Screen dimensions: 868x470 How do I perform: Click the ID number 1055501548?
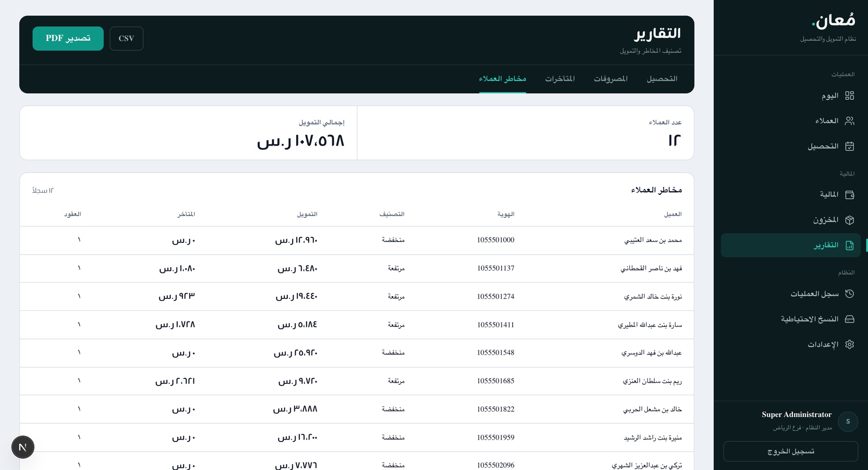click(496, 353)
